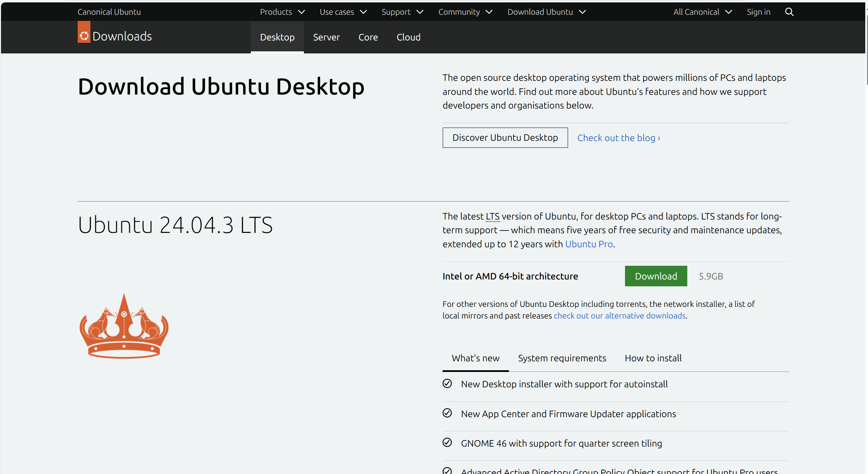The height and width of the screenshot is (474, 868).
Task: Open the Use cases dropdown
Action: click(343, 12)
